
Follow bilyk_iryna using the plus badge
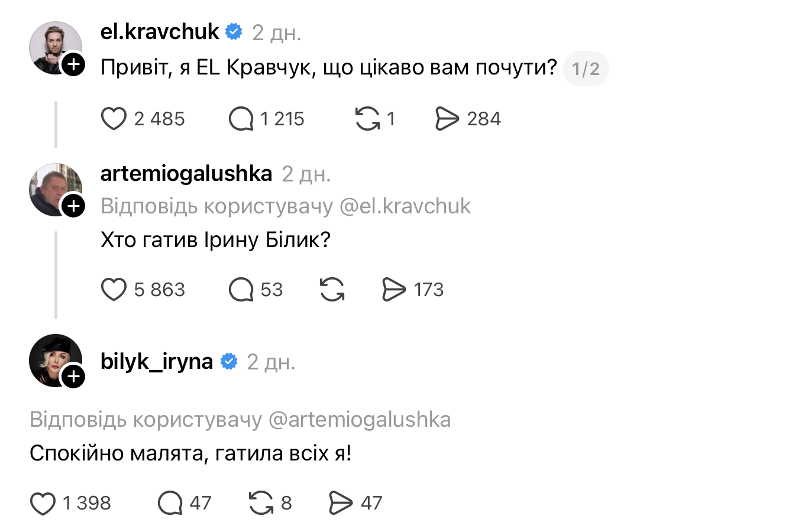73,377
